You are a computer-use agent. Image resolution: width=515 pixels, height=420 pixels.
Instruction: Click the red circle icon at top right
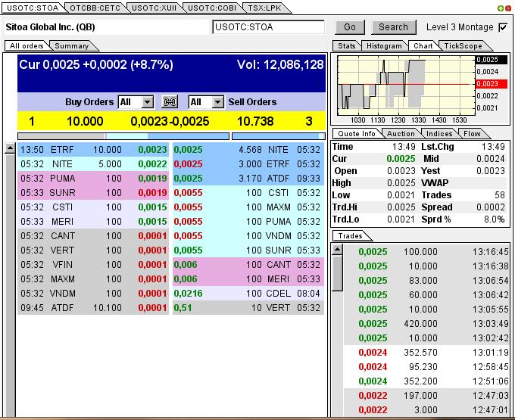point(508,8)
